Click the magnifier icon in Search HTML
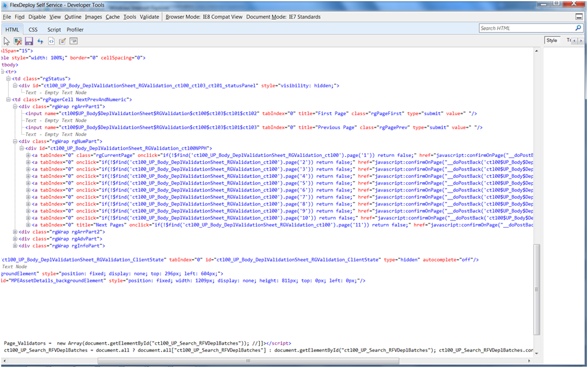The height and width of the screenshot is (368, 588). [x=578, y=28]
